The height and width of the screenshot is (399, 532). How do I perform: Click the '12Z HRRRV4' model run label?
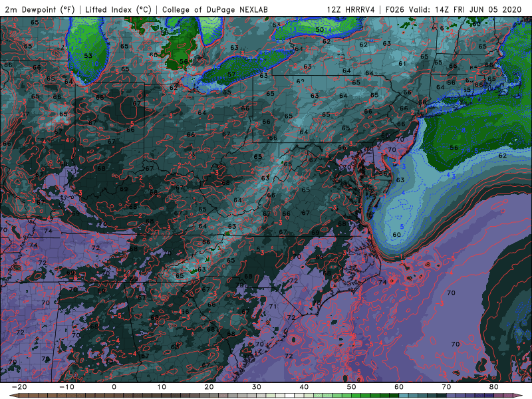(351, 9)
